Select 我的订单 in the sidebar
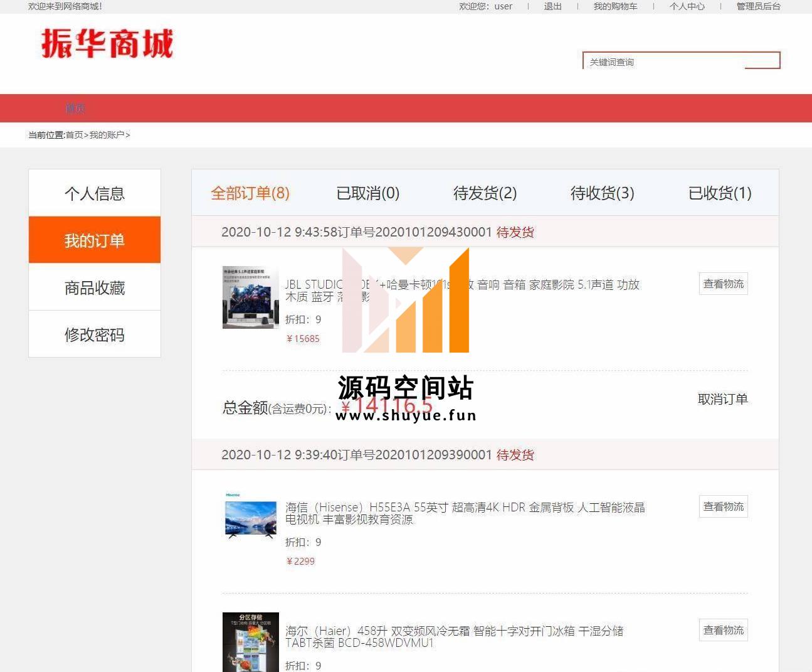The height and width of the screenshot is (672, 812). click(95, 240)
